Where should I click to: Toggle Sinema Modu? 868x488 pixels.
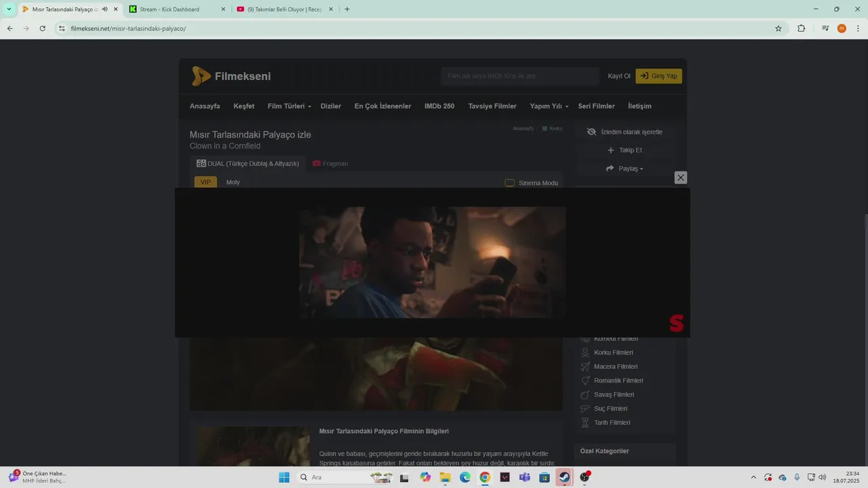532,183
